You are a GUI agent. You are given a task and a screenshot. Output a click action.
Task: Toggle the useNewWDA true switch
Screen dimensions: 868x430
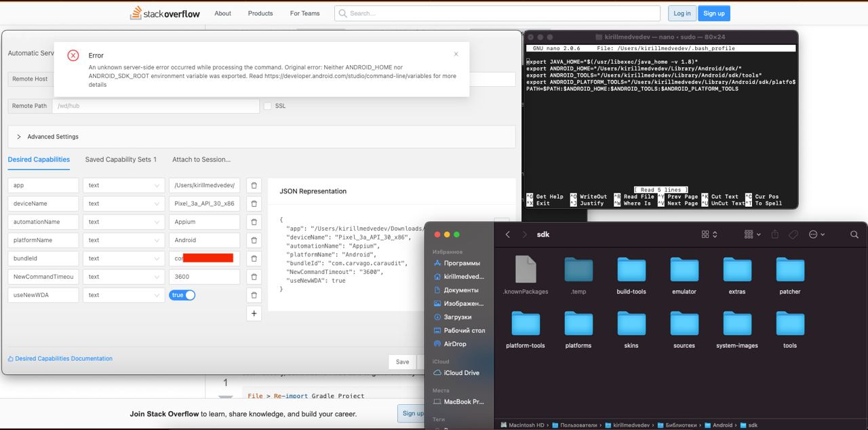(x=182, y=295)
